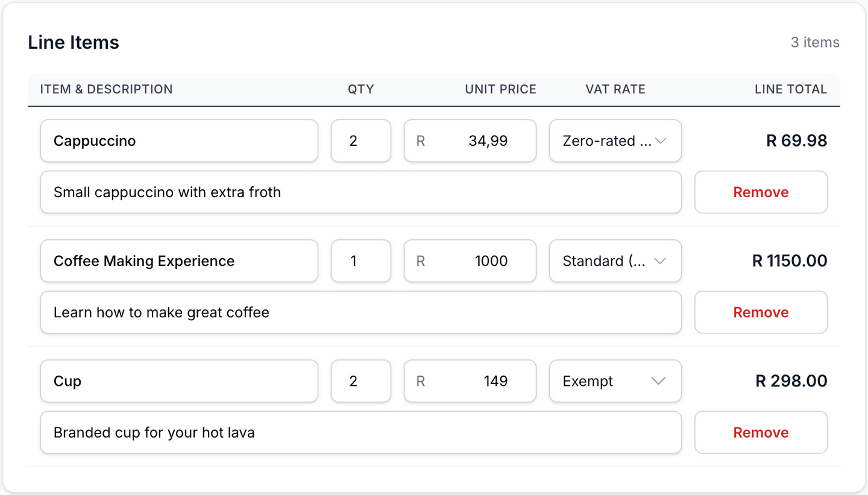Edit the learn great coffee description
The height and width of the screenshot is (495, 868).
[x=360, y=312]
